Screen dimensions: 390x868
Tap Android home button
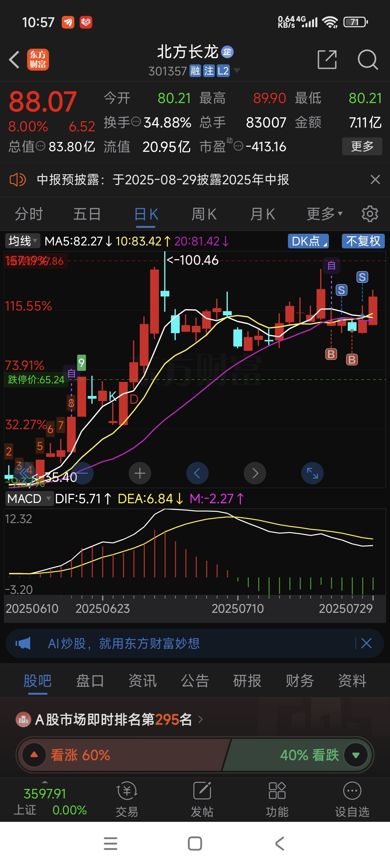(x=195, y=843)
